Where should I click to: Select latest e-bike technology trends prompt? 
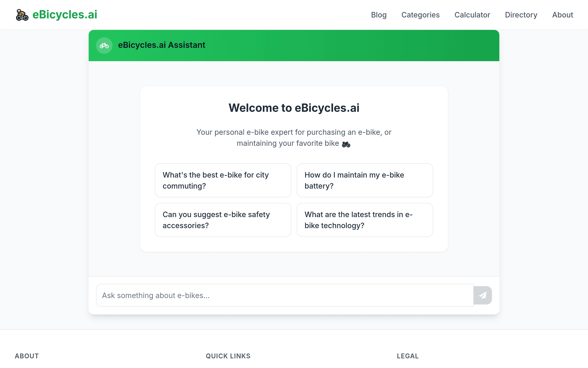click(365, 220)
